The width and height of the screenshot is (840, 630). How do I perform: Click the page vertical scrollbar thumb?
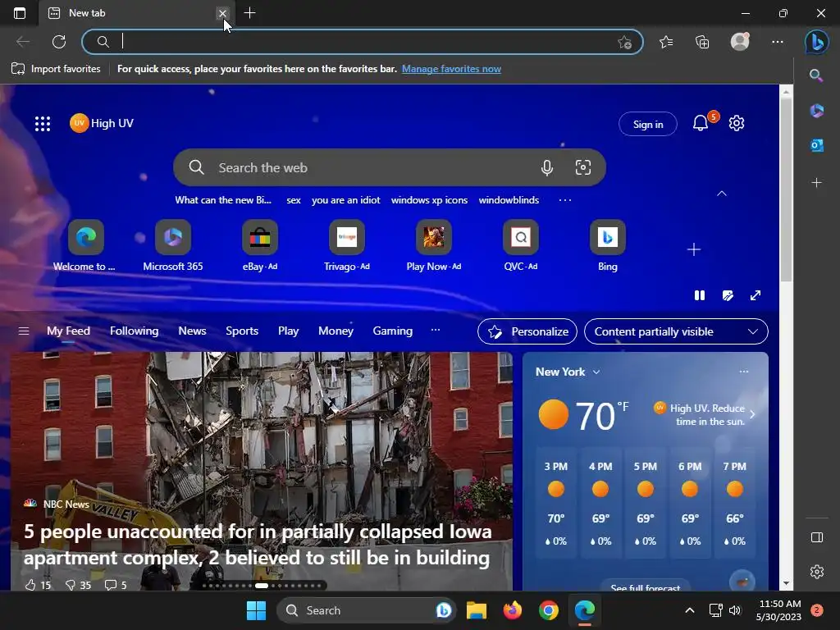785,189
